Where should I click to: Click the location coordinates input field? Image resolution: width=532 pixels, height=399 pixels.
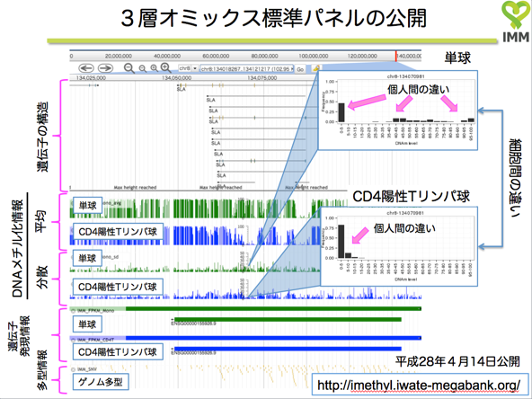point(247,69)
